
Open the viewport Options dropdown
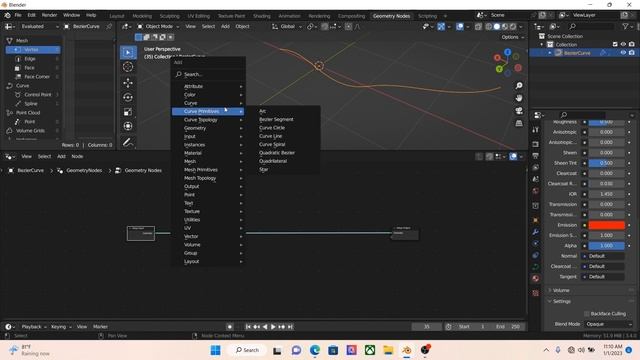pos(513,37)
